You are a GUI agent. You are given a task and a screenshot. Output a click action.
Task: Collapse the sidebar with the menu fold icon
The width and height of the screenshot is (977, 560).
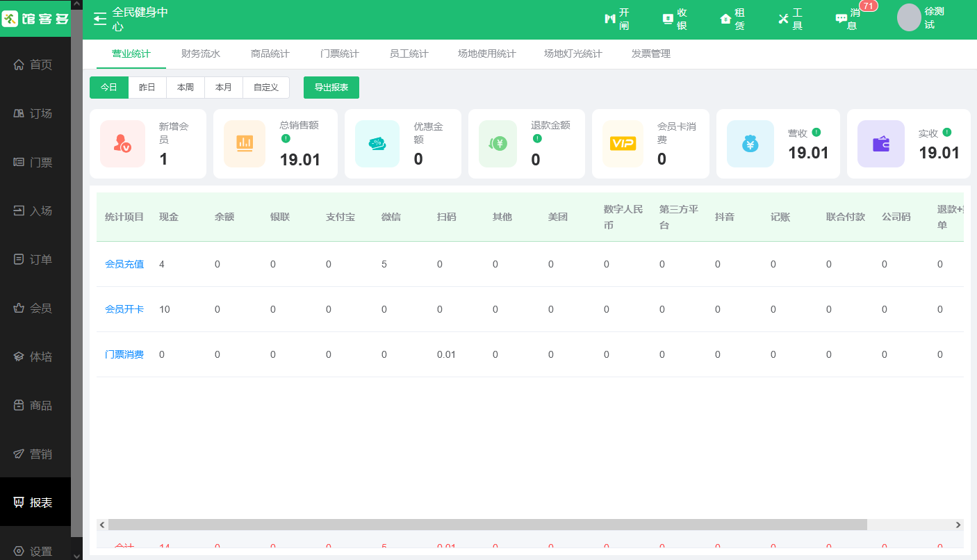(100, 19)
